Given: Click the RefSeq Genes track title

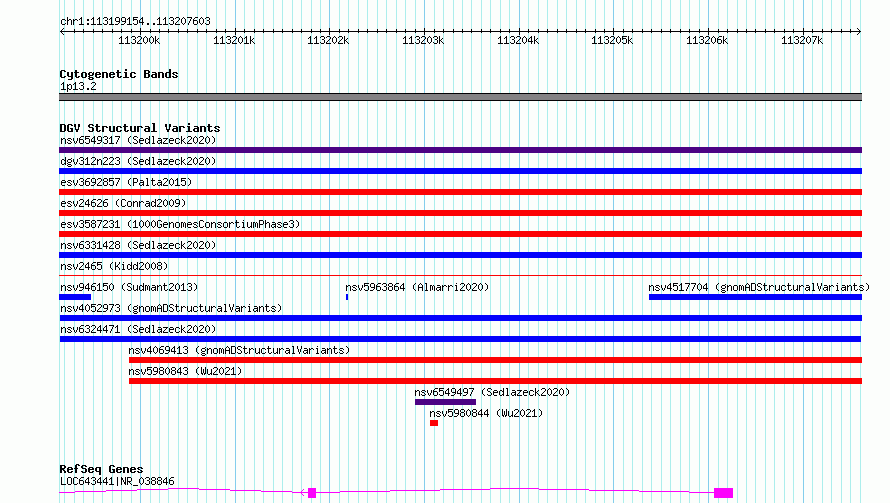Looking at the screenshot, I should pos(101,469).
